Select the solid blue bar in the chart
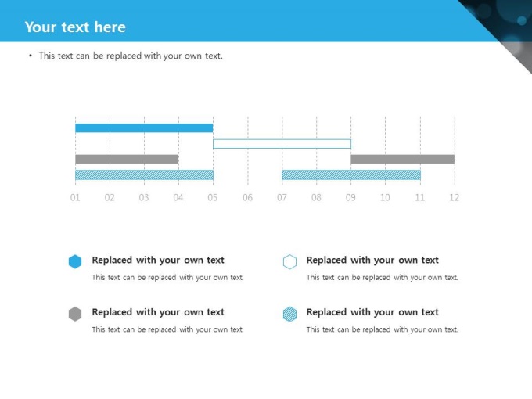This screenshot has width=532, height=399. 144,128
